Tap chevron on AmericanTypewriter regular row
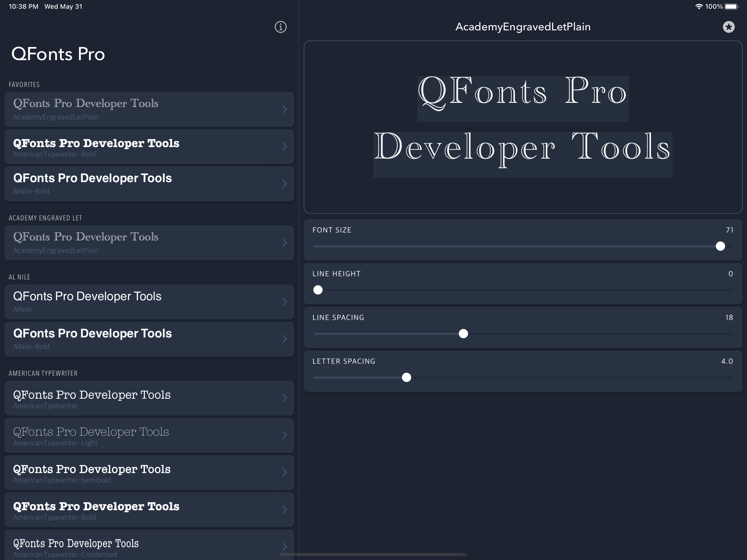Screen dimensions: 747x560 (x=284, y=398)
